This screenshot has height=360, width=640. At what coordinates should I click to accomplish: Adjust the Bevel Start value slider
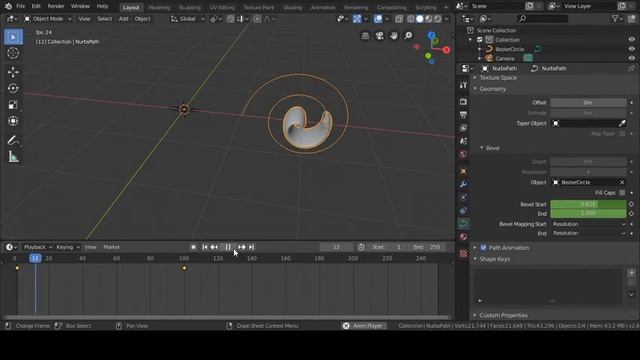click(588, 204)
